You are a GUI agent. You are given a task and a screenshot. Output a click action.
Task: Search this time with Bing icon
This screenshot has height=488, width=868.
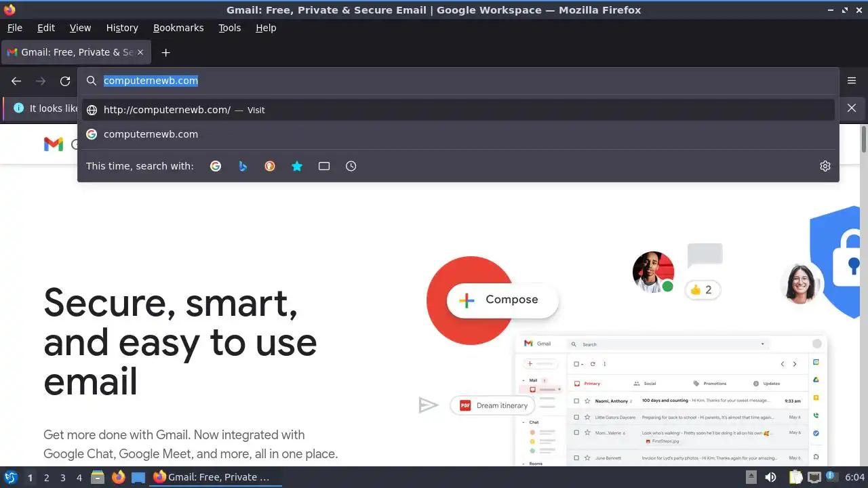click(243, 166)
